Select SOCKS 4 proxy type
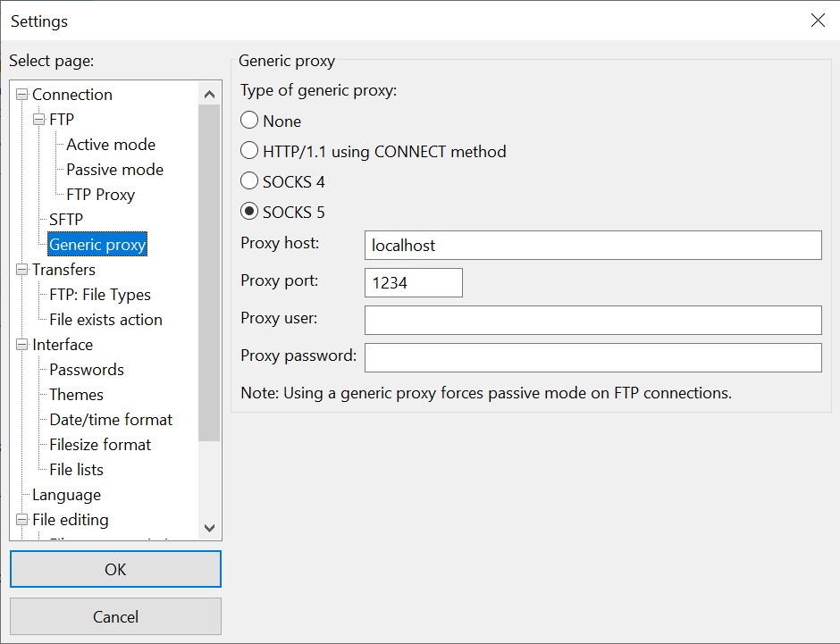 [248, 180]
